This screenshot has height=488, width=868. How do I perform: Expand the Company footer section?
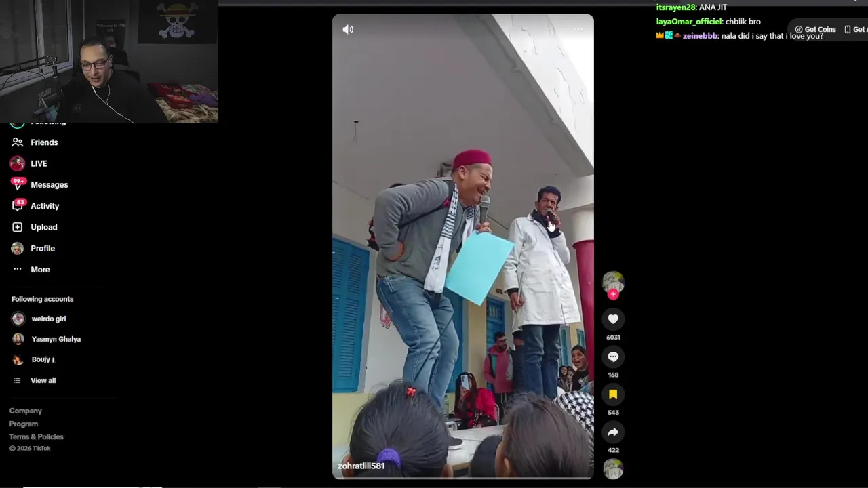click(x=26, y=411)
